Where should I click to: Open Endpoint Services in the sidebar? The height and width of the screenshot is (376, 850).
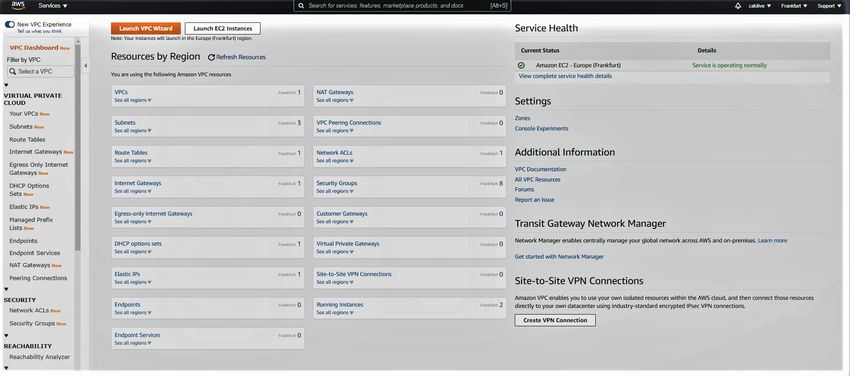(35, 253)
